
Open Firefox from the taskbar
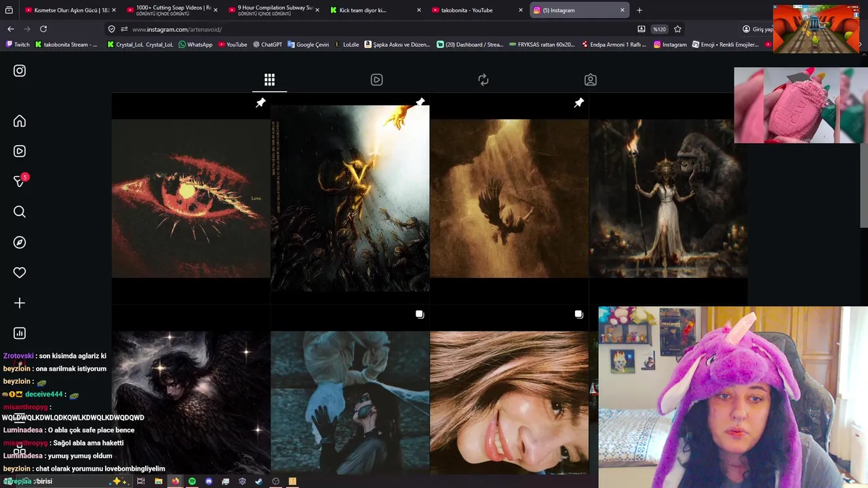pyautogui.click(x=175, y=481)
